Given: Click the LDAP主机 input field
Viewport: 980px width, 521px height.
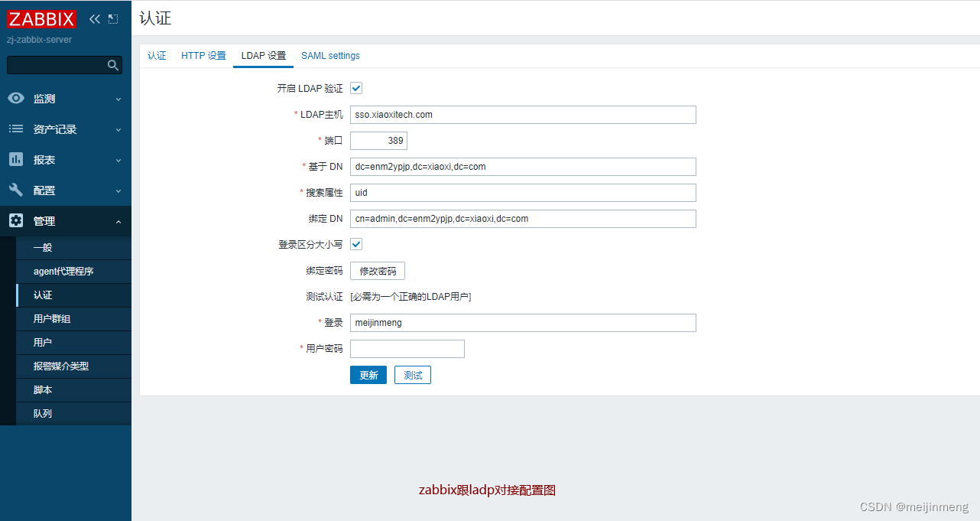Looking at the screenshot, I should [x=523, y=115].
